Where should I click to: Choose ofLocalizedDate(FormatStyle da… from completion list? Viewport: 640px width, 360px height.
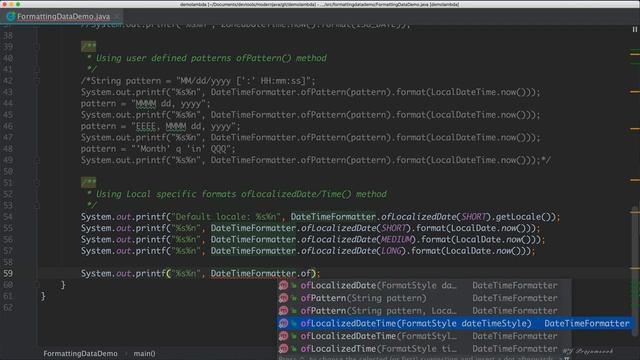424,285
